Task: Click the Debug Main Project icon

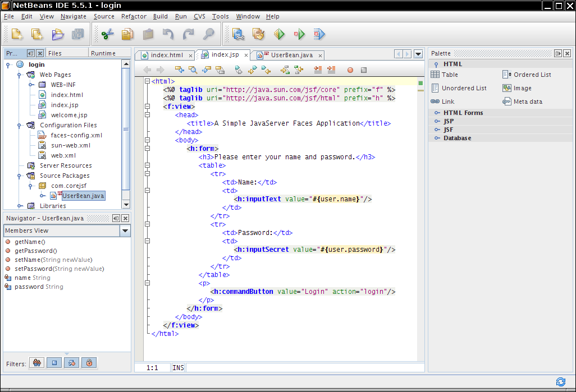Action: tap(299, 34)
